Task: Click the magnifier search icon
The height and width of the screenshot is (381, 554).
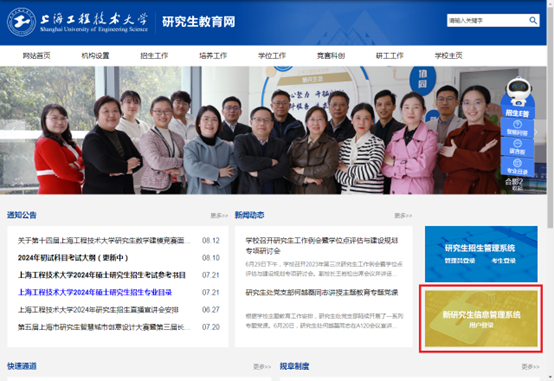Action: [533, 20]
